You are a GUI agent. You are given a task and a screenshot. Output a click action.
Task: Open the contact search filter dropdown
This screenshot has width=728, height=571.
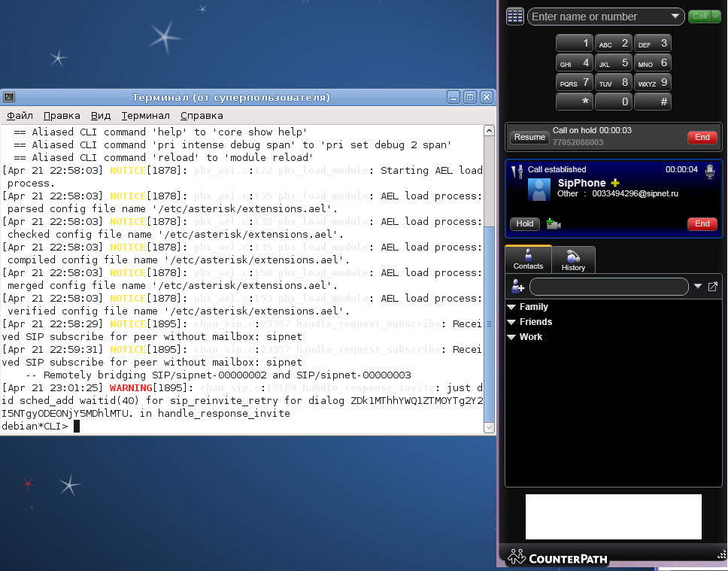coord(698,287)
